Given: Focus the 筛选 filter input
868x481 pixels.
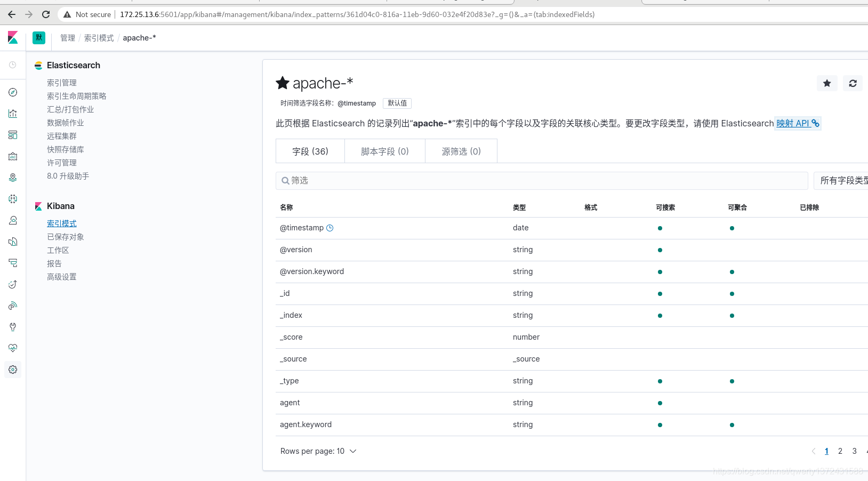Looking at the screenshot, I should pos(542,181).
